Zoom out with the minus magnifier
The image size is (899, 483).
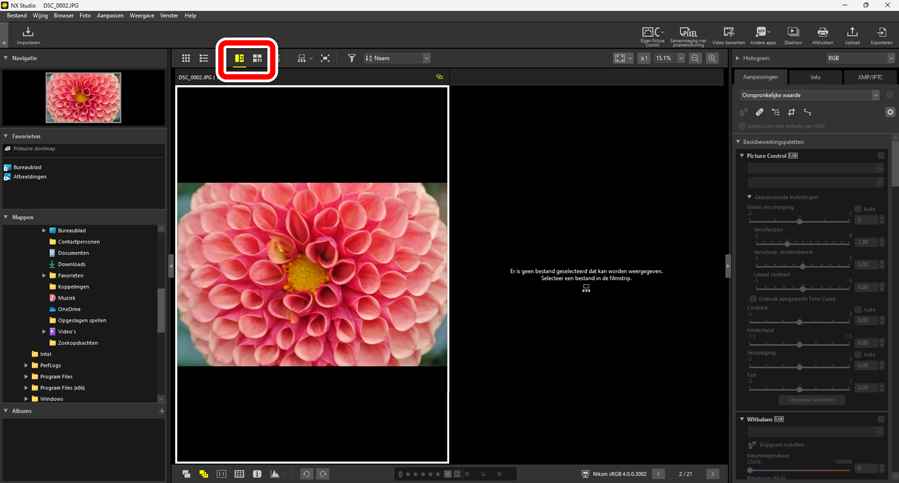tap(695, 59)
